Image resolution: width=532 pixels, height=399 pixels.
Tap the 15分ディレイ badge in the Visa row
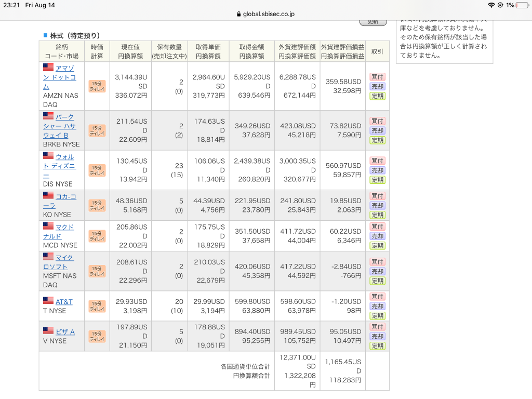coord(97,336)
